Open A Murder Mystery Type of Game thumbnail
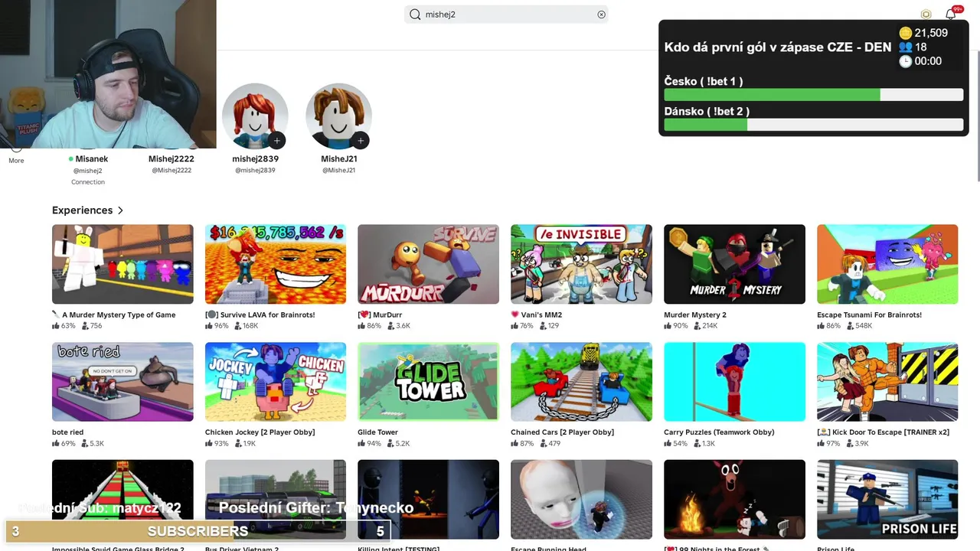This screenshot has height=551, width=980. [x=122, y=264]
